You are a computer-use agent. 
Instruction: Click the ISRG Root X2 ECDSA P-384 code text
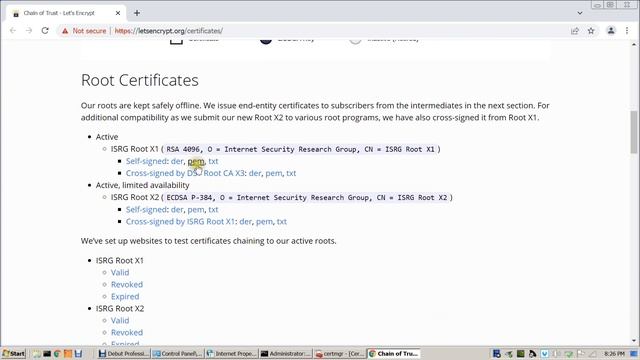click(307, 198)
